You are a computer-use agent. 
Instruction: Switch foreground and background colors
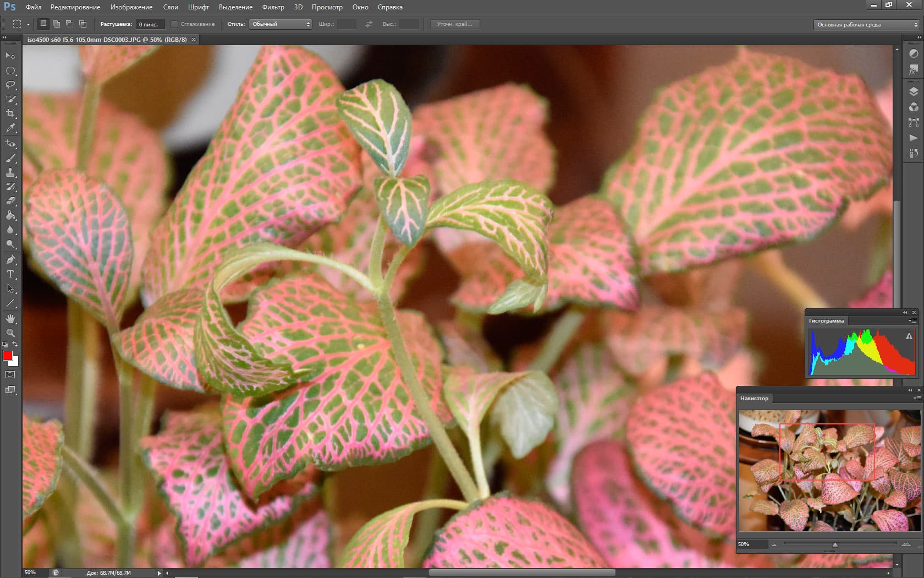click(15, 345)
